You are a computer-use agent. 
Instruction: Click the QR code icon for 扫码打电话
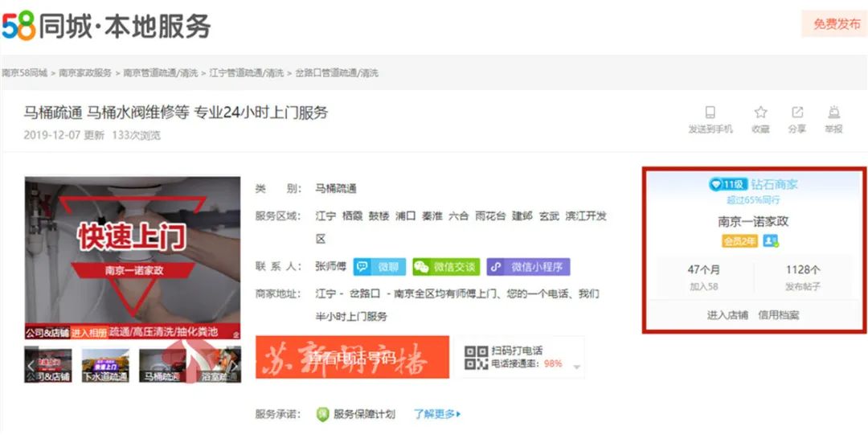(x=476, y=358)
